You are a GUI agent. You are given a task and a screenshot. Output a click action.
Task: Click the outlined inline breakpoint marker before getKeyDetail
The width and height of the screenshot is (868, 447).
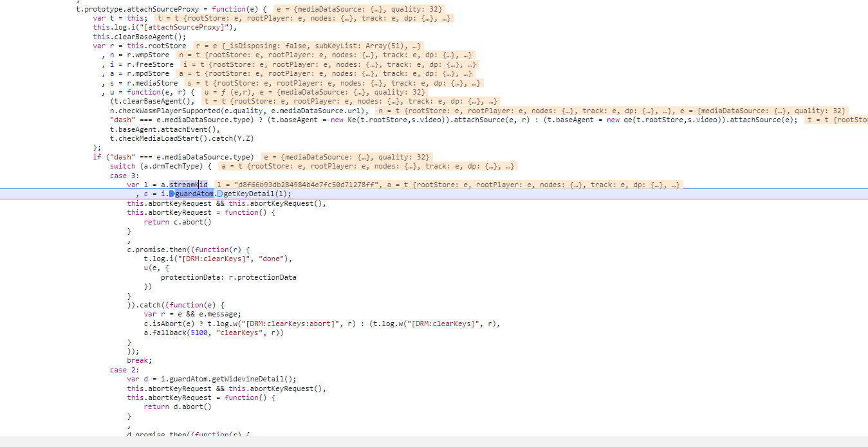coord(220,194)
